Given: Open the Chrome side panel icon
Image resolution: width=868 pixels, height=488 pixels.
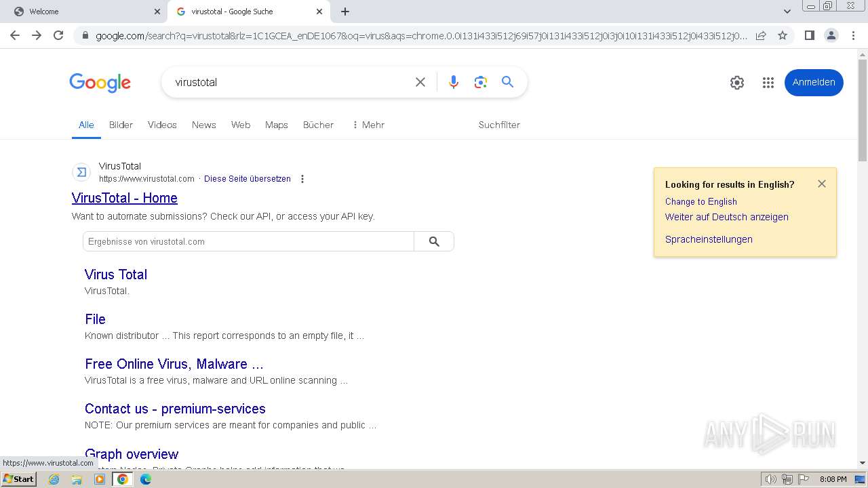Looking at the screenshot, I should point(809,35).
